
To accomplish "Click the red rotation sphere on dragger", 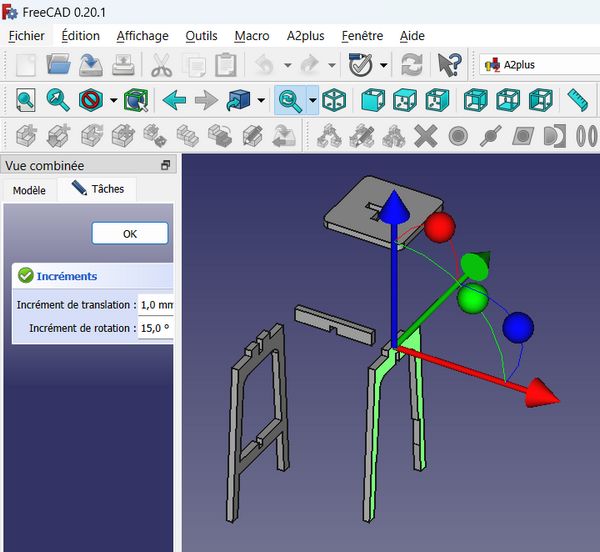I will click(439, 228).
